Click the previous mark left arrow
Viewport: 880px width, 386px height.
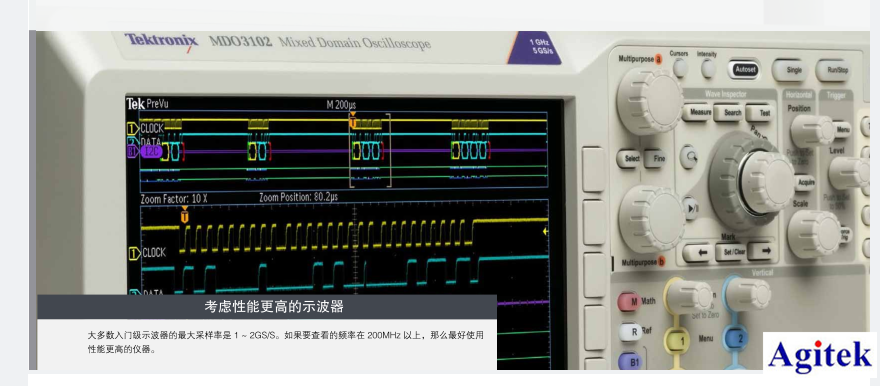tap(698, 252)
